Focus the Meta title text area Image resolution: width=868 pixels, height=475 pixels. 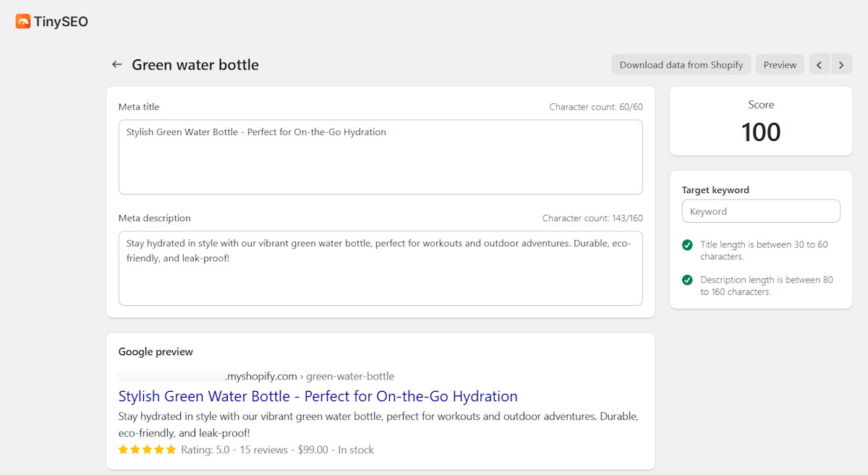[x=380, y=157]
